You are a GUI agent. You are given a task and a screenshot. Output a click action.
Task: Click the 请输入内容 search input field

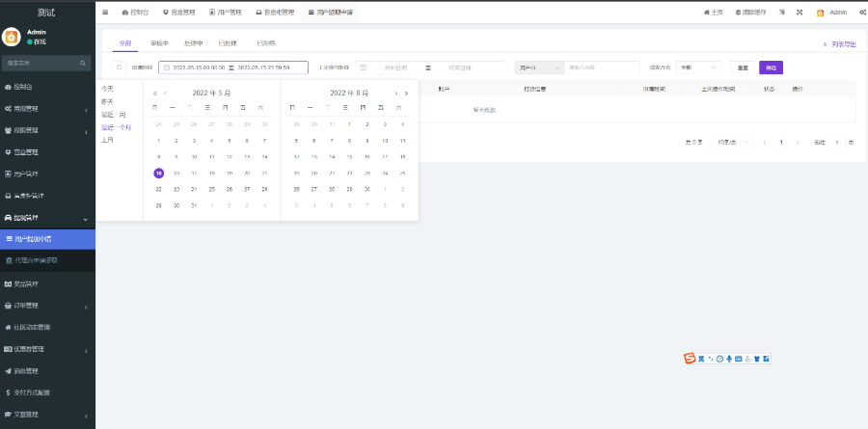(x=602, y=67)
